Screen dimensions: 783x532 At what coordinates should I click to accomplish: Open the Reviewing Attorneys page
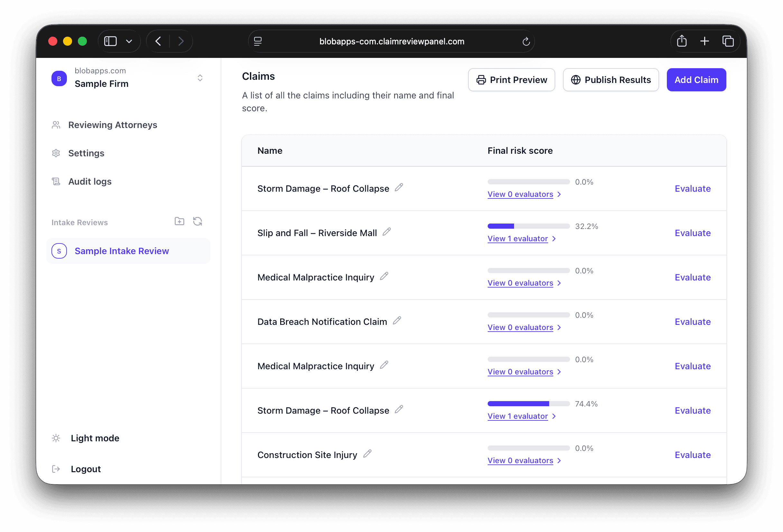(113, 125)
